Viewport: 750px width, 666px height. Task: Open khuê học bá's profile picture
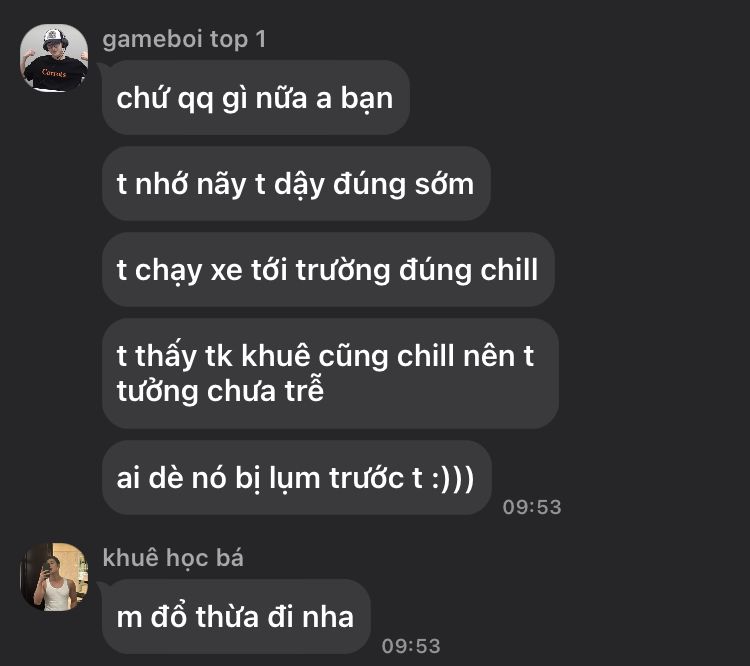[x=54, y=577]
